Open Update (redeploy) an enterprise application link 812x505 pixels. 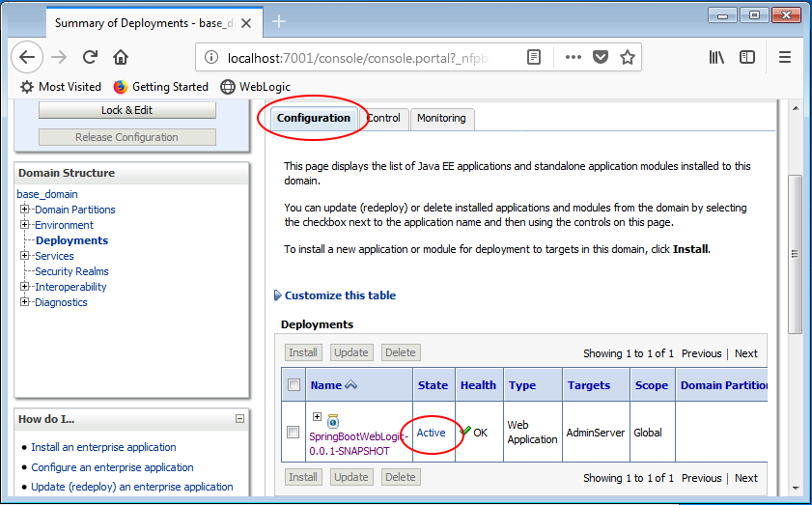pyautogui.click(x=132, y=487)
